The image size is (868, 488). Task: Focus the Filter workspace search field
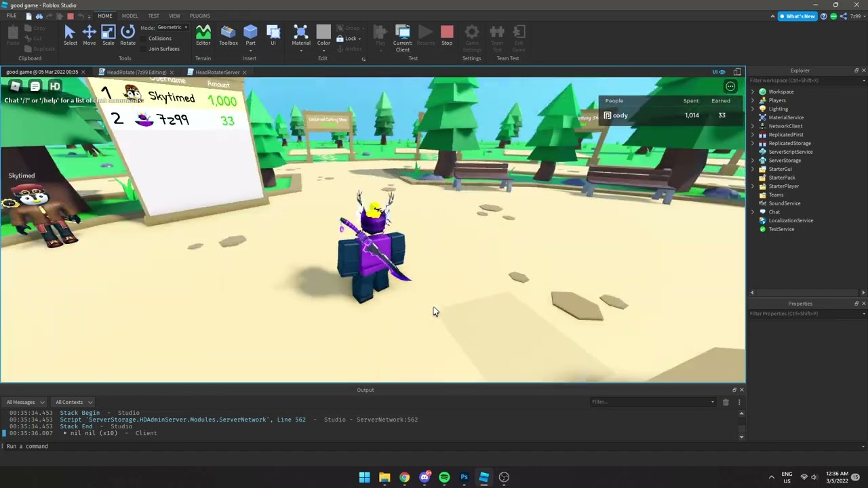coord(807,81)
